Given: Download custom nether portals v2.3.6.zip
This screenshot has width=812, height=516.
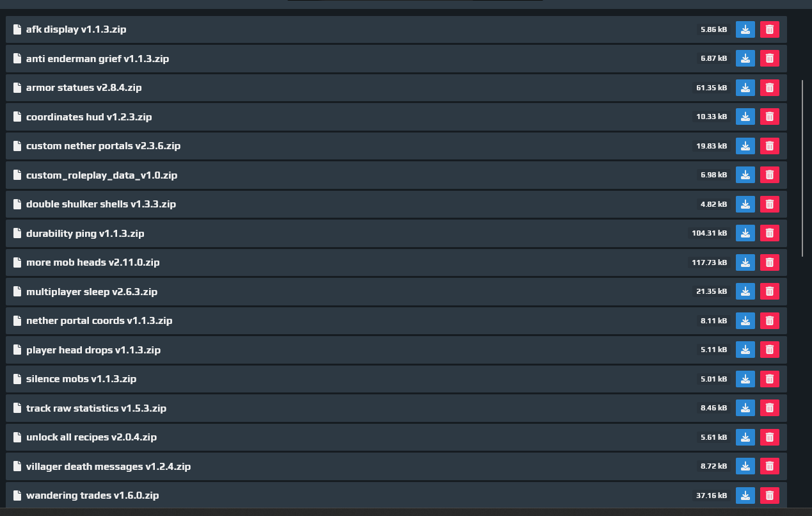Looking at the screenshot, I should (x=745, y=146).
